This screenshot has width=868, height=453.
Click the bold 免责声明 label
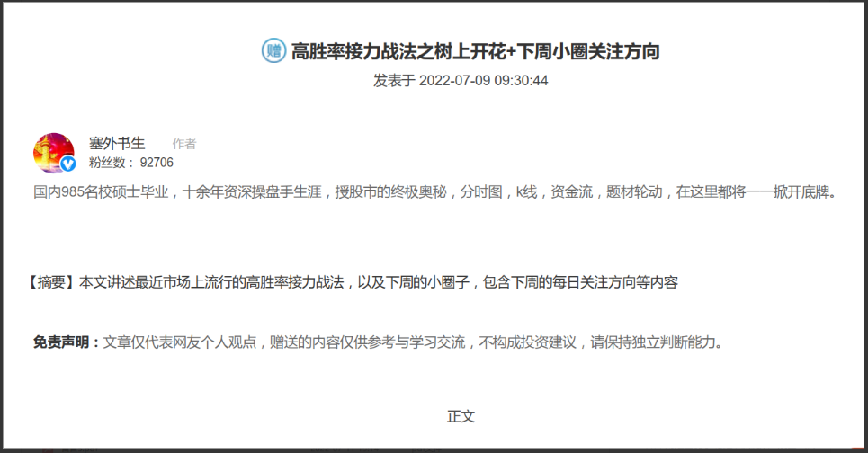[x=67, y=342]
